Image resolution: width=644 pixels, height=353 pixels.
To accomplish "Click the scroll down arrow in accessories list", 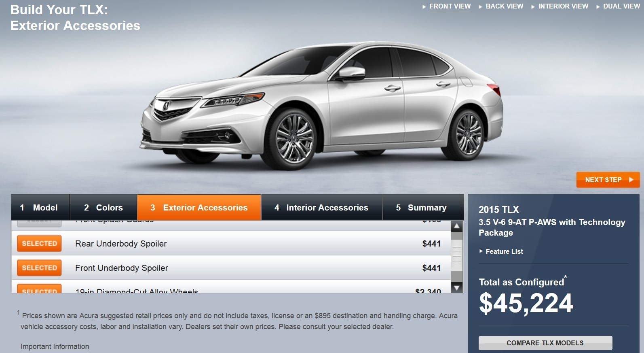I will point(456,287).
